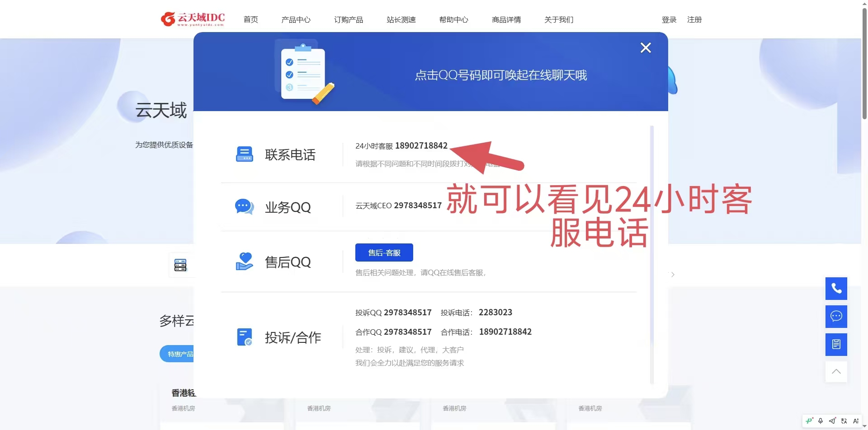Click the 登录 link
The height and width of the screenshot is (430, 868).
click(669, 20)
